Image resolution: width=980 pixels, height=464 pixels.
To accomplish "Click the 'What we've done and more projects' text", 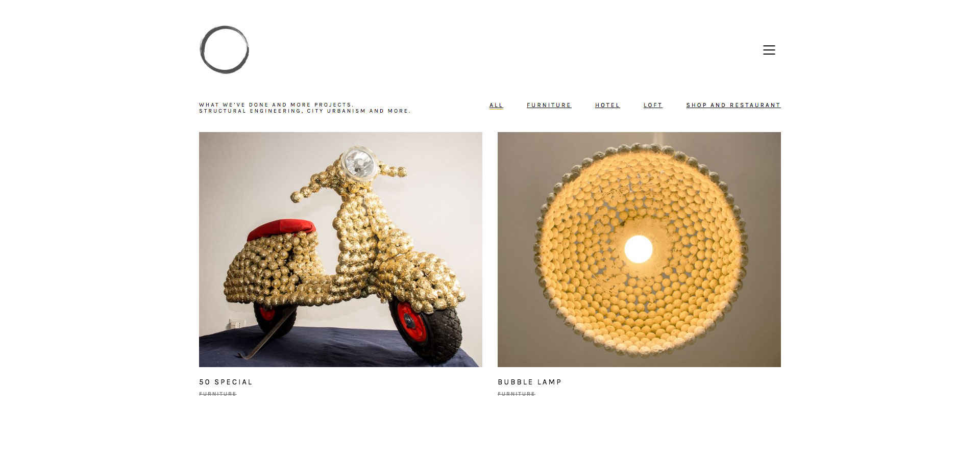I will tap(276, 105).
